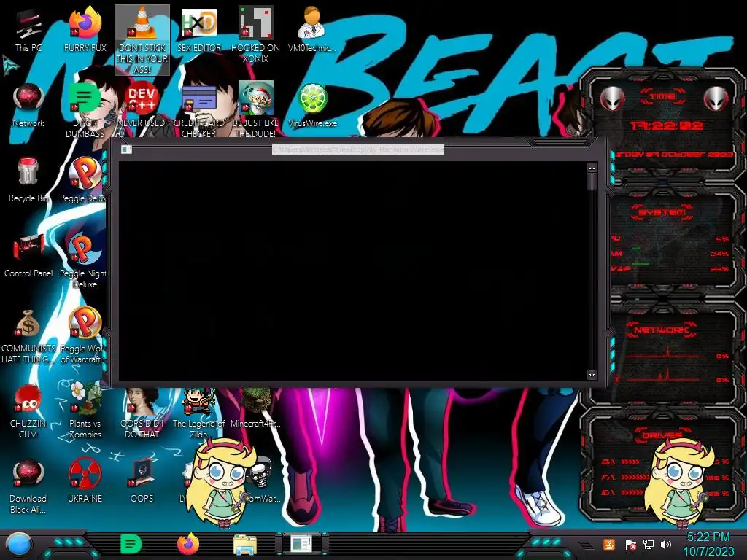Open The Legend of Zilda shortcut
The width and height of the screenshot is (747, 560).
(x=198, y=413)
